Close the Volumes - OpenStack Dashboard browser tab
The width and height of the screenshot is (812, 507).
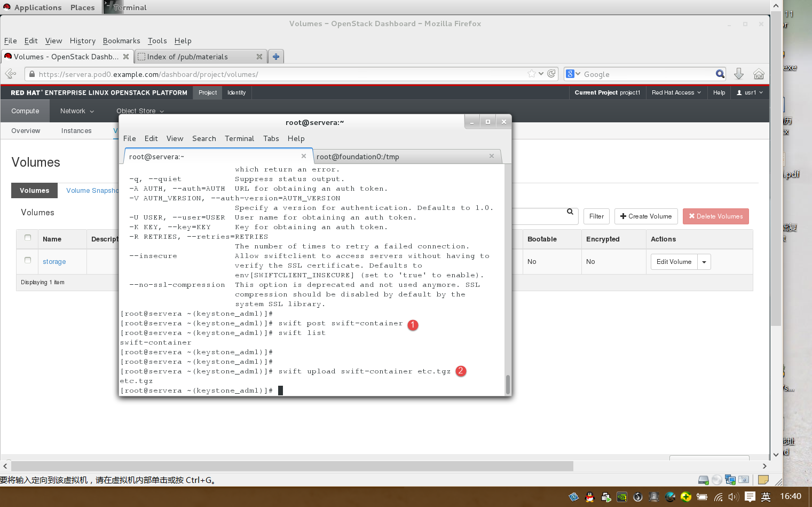point(126,57)
